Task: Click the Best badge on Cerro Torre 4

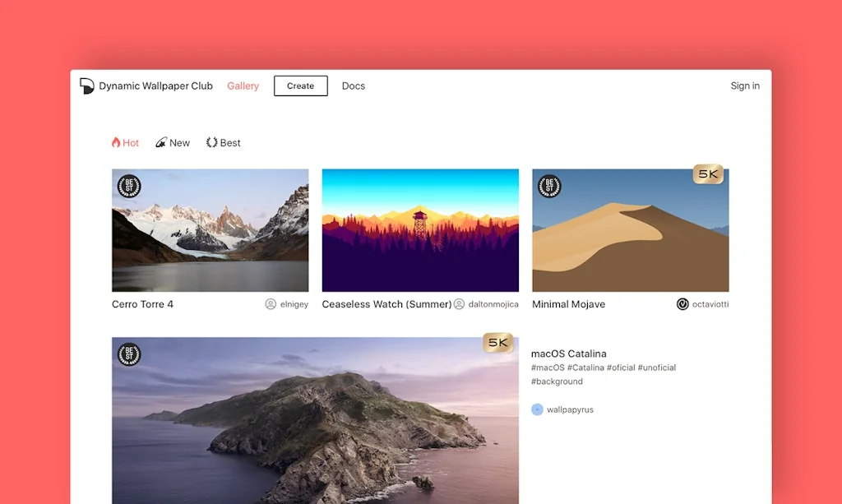Action: coord(130,187)
